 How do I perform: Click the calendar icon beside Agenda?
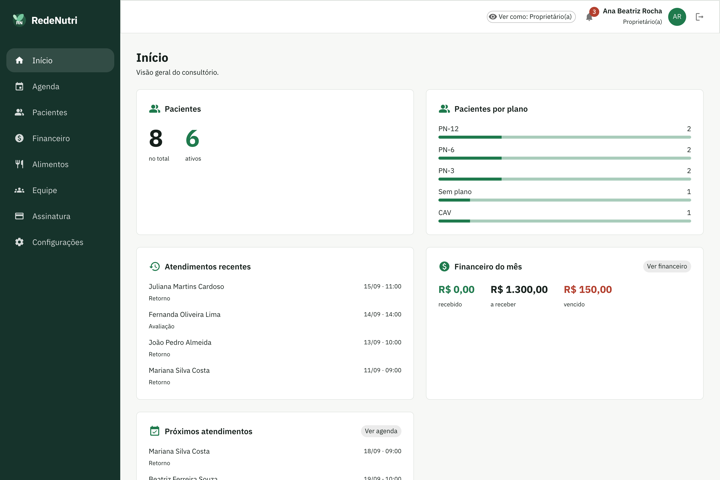coord(19,86)
